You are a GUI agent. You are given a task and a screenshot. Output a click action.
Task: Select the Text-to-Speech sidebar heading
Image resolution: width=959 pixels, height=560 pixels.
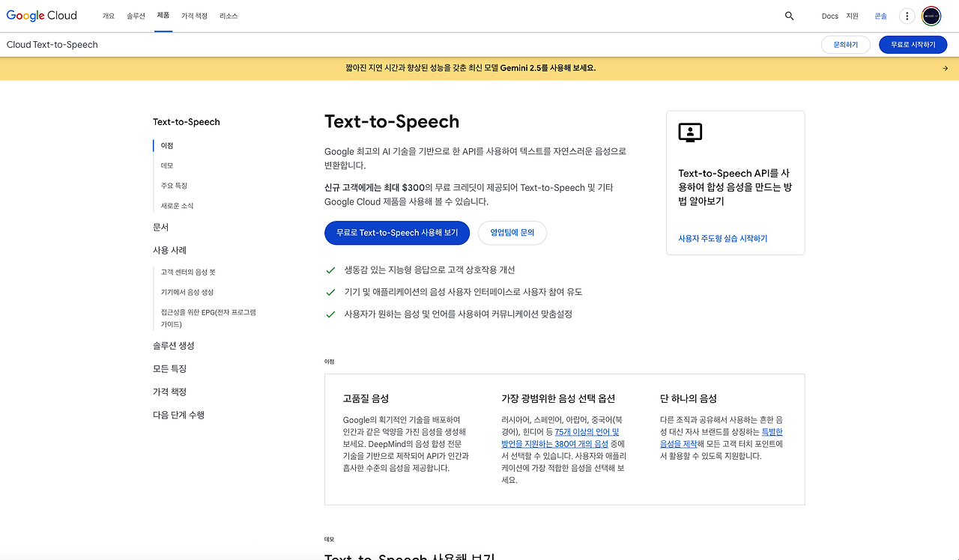[x=187, y=122]
